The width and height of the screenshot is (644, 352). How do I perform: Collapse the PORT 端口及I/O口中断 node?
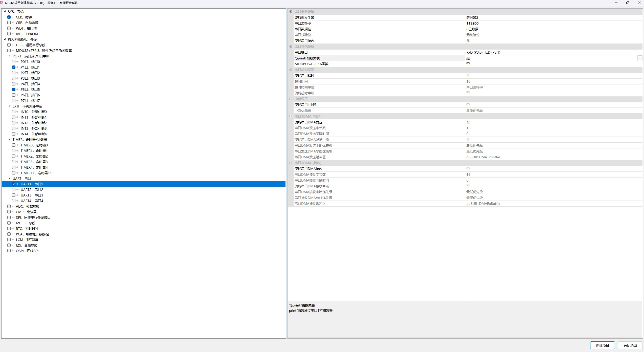coord(10,56)
